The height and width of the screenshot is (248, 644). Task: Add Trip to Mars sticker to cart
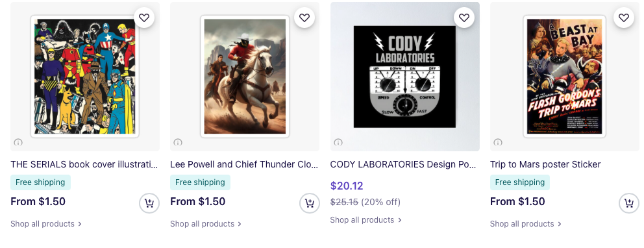point(629,203)
